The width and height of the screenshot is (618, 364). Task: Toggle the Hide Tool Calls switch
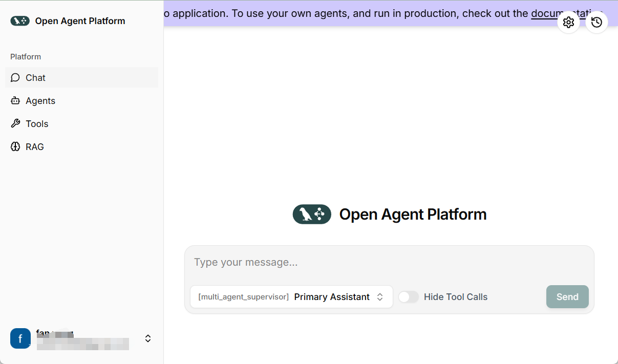point(409,297)
